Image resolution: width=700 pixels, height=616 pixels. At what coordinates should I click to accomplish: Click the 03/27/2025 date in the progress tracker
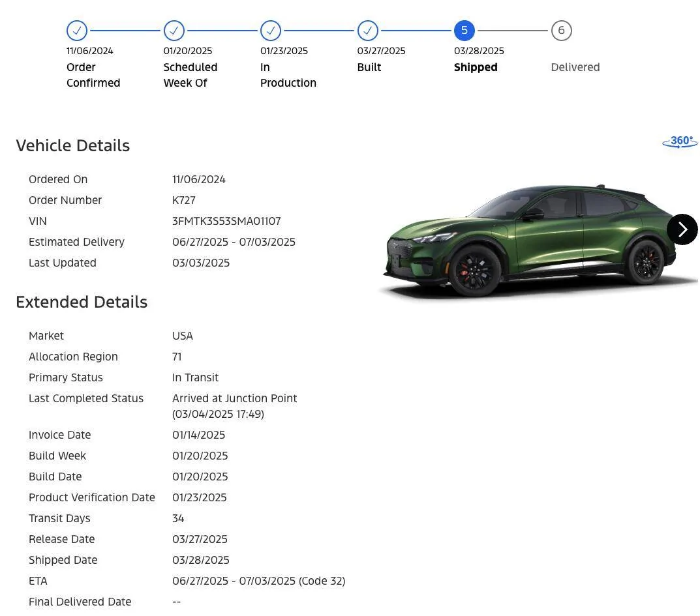click(x=381, y=51)
